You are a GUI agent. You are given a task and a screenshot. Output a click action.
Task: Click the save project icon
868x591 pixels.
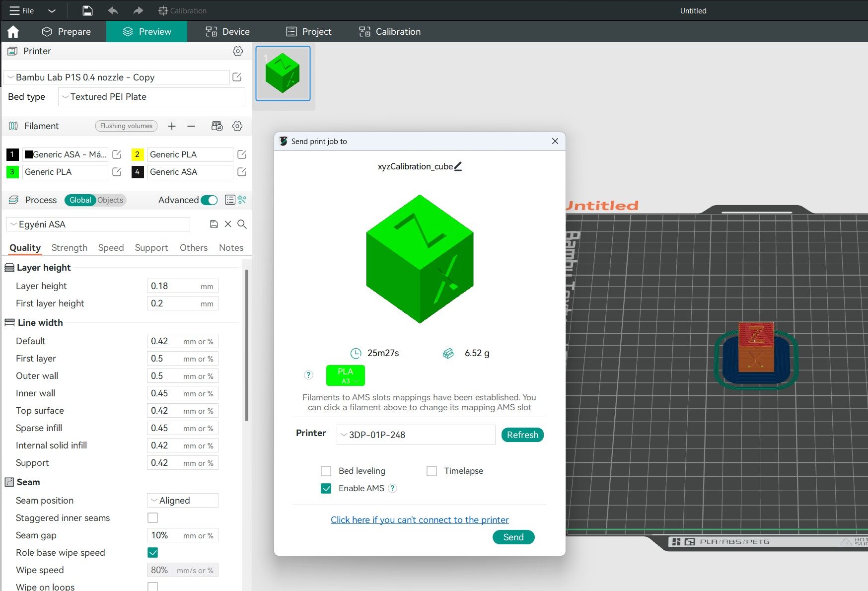click(x=87, y=10)
